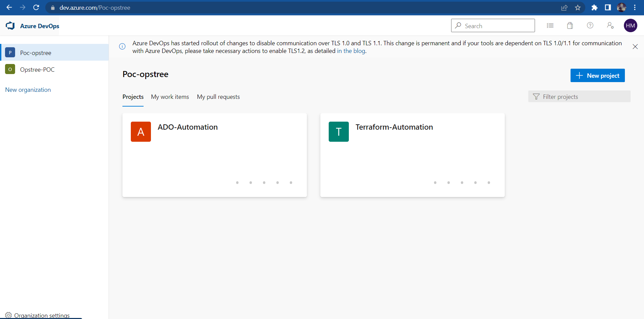Create a project with New project button
The image size is (644, 319).
pos(597,75)
